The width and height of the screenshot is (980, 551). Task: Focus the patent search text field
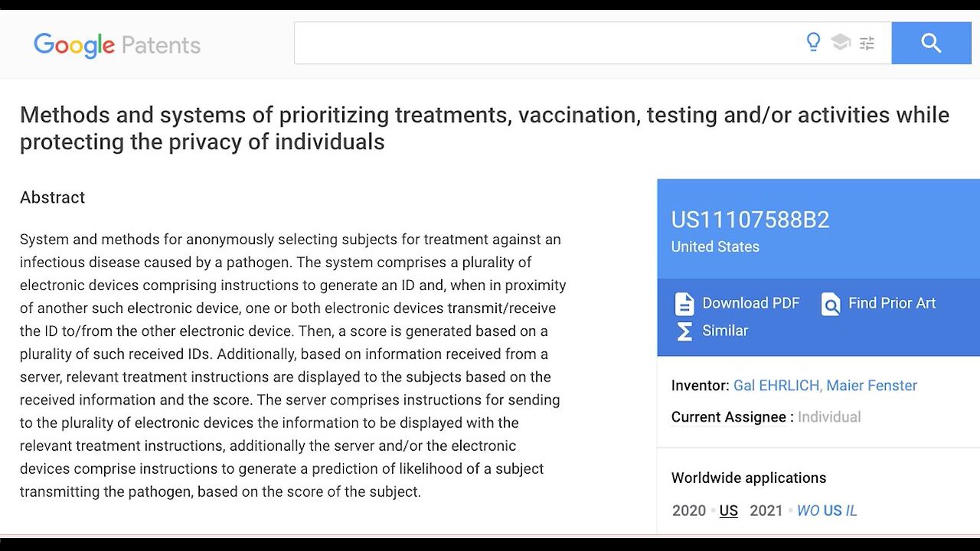[x=544, y=43]
